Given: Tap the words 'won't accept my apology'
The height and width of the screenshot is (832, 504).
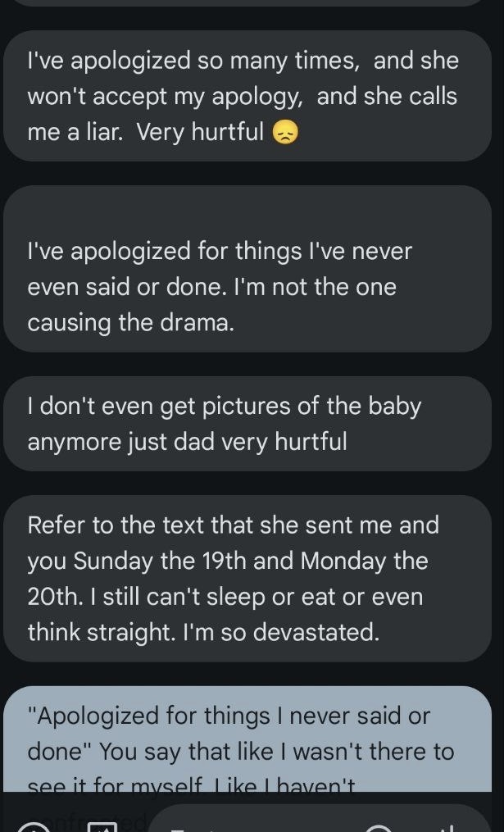Looking at the screenshot, I should coord(165,97).
